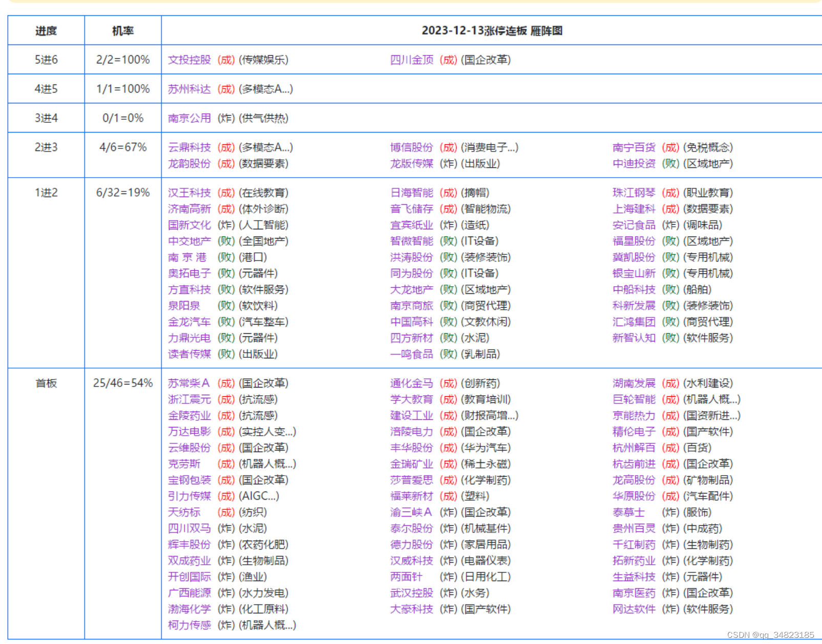Click the 华原股份 stock link
Image resolution: width=822 pixels, height=644 pixels.
(x=634, y=496)
